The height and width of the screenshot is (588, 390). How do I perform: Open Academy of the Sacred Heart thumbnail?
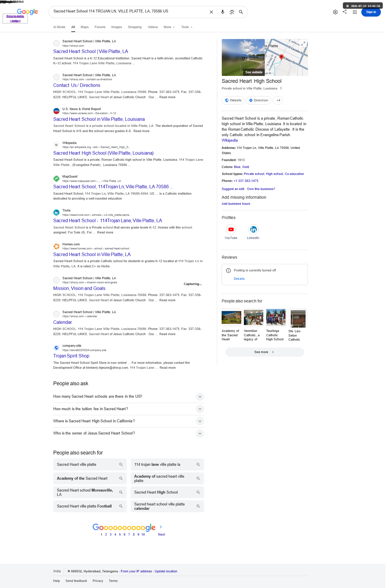pos(231,317)
